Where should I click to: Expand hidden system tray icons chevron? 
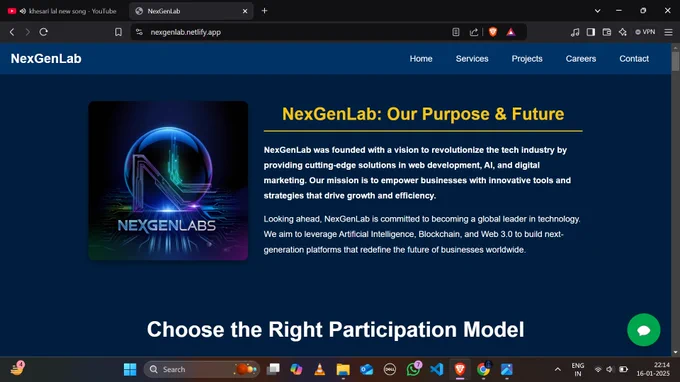pos(557,369)
